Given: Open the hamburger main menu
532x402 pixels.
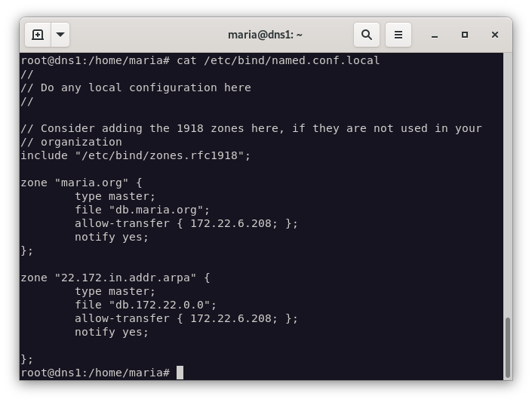Looking at the screenshot, I should click(x=398, y=35).
